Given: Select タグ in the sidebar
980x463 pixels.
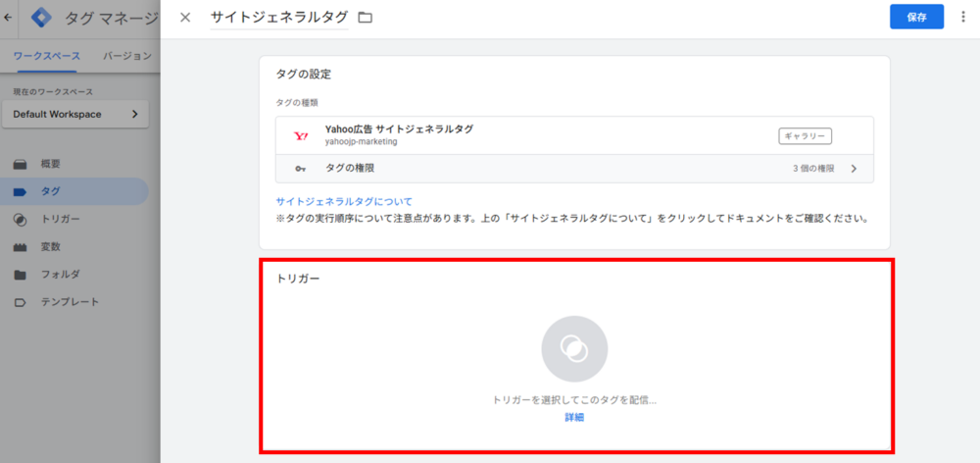Looking at the screenshot, I should [x=50, y=191].
